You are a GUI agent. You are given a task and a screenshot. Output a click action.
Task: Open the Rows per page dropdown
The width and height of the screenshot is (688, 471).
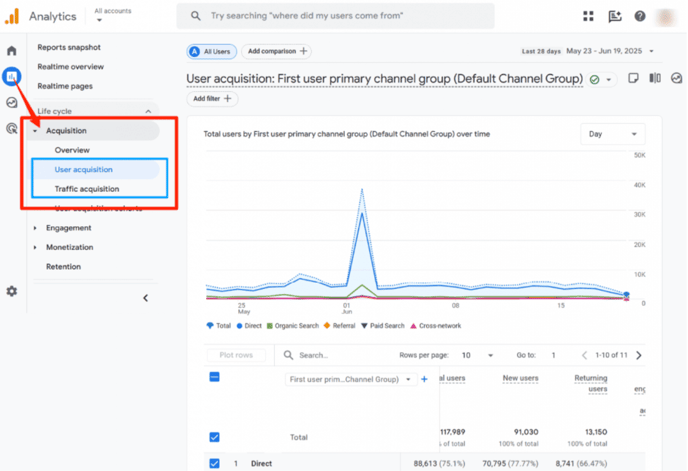pyautogui.click(x=477, y=355)
